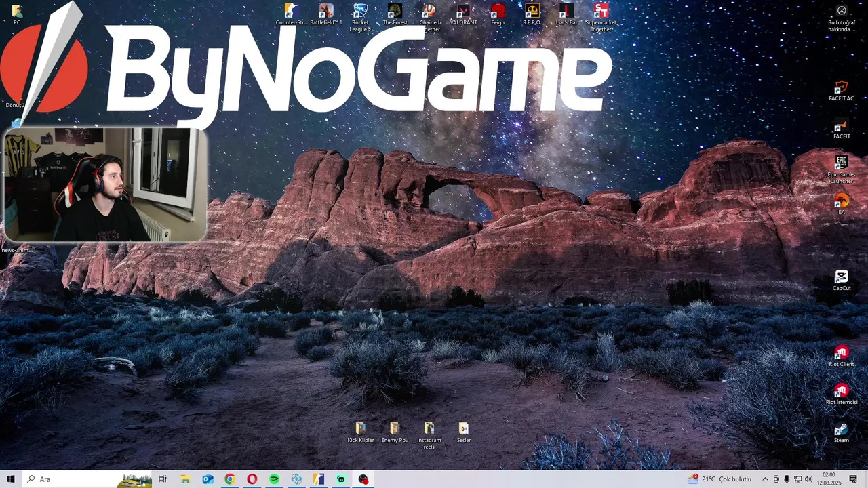The width and height of the screenshot is (868, 488).
Task: Click the 'Bu fotoğraf hakkında' icon
Action: [842, 18]
